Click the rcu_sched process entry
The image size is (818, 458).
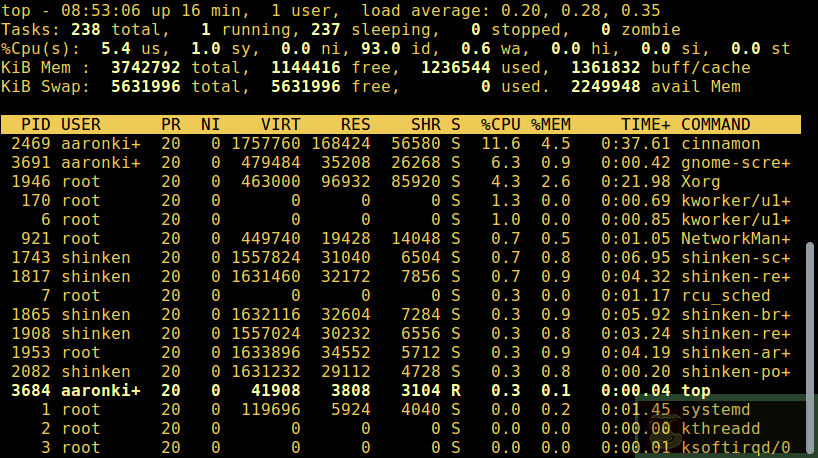725,296
